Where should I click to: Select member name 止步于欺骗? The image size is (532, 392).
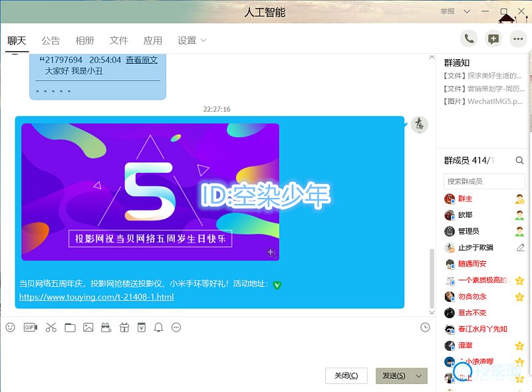coord(475,248)
